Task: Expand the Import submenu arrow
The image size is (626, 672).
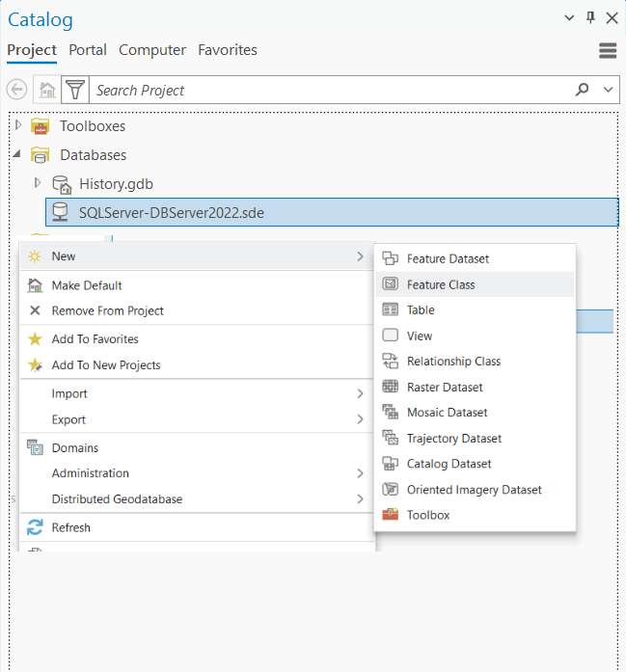Action: [360, 393]
